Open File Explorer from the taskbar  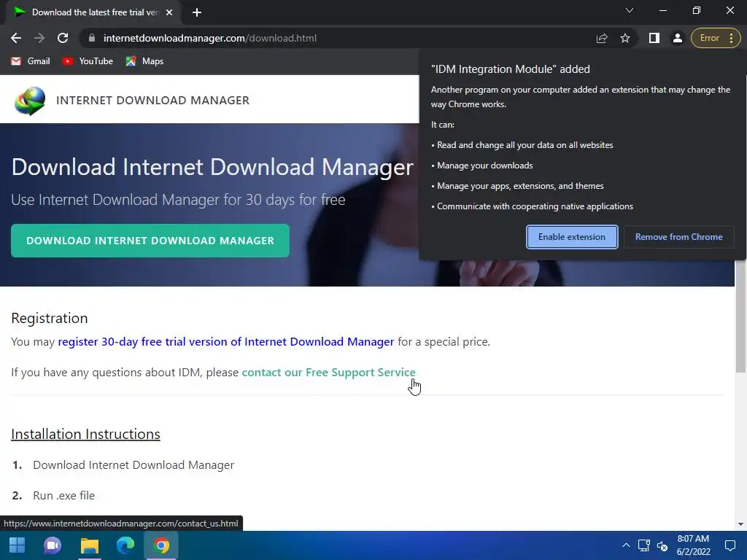(x=89, y=545)
